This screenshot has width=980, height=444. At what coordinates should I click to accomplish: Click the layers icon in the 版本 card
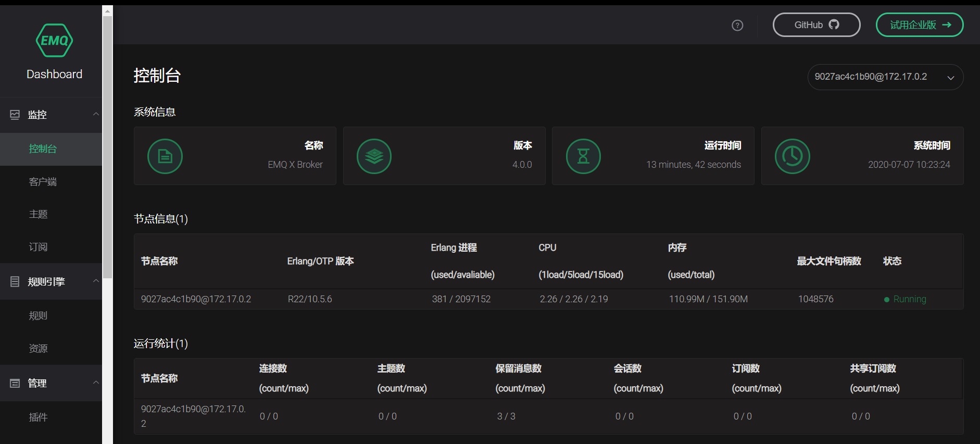pyautogui.click(x=374, y=156)
